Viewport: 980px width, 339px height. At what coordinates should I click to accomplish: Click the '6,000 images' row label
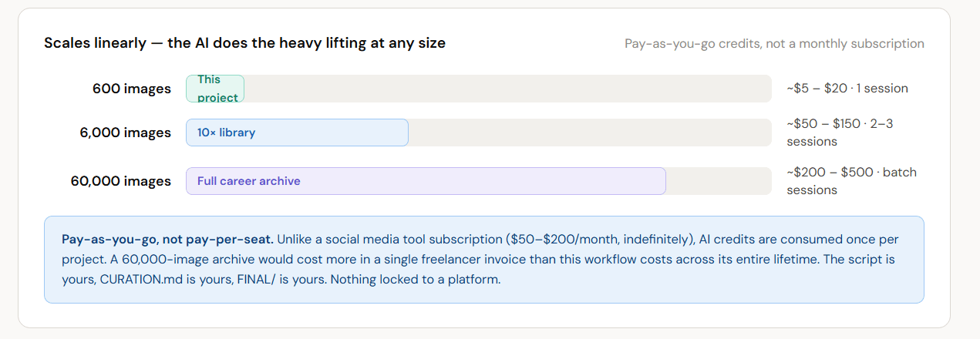126,133
